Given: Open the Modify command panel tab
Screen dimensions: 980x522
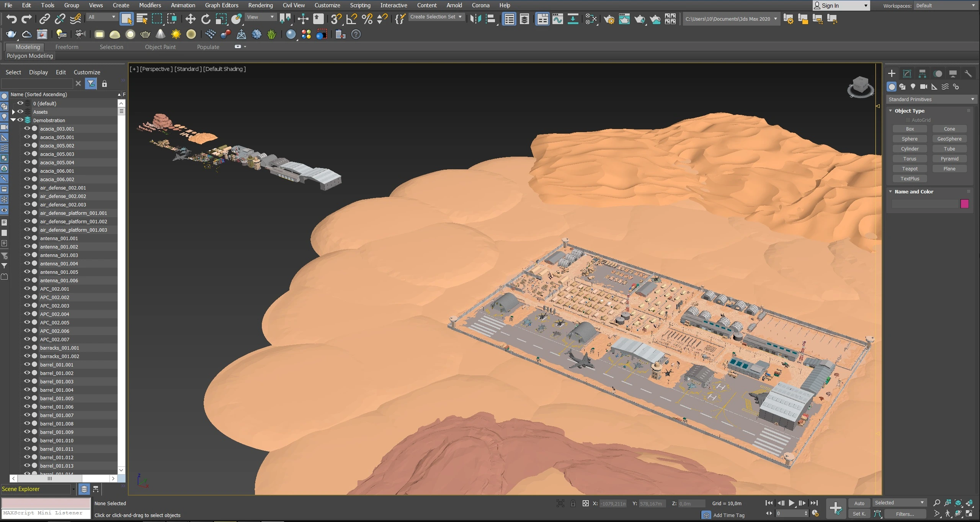Looking at the screenshot, I should click(x=907, y=74).
